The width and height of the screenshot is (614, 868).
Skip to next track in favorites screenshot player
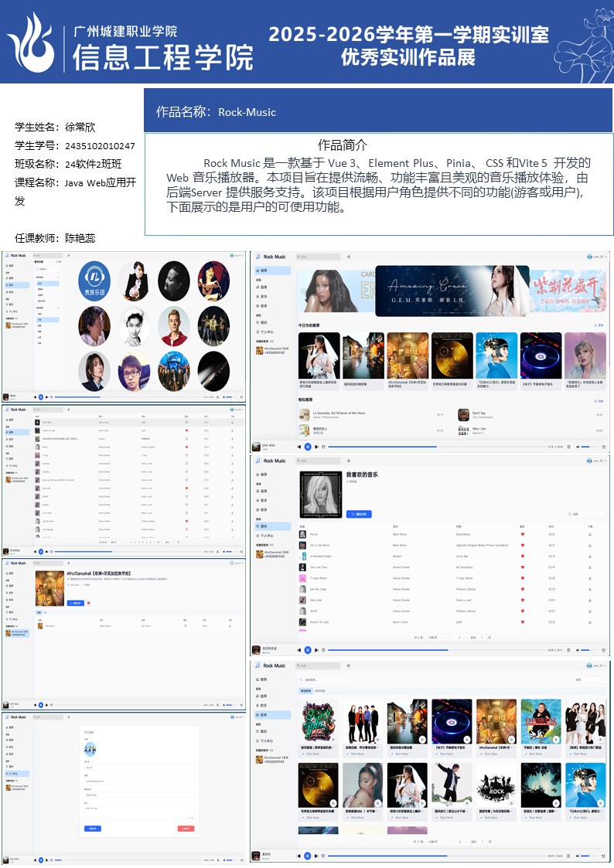point(316,650)
